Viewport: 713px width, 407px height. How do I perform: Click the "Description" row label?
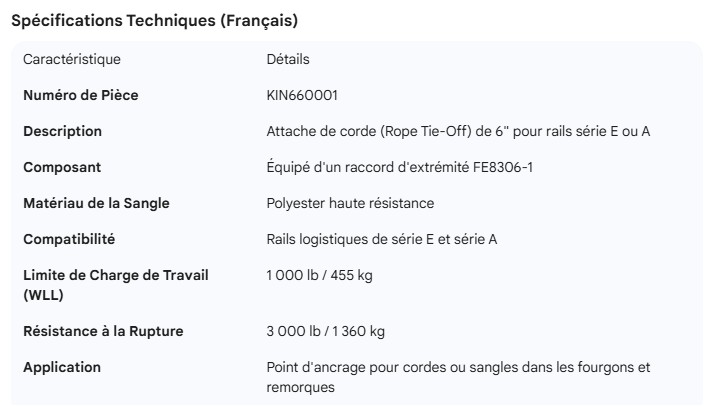tap(62, 132)
